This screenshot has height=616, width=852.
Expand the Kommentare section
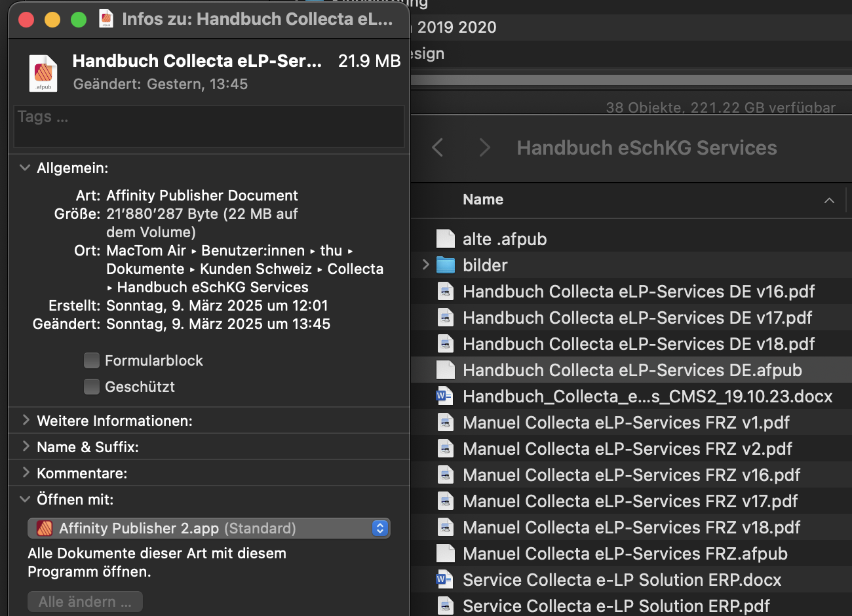[x=26, y=472]
